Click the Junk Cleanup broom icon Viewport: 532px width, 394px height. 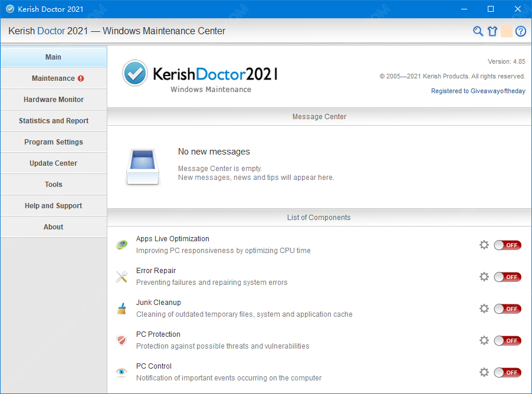[121, 308]
